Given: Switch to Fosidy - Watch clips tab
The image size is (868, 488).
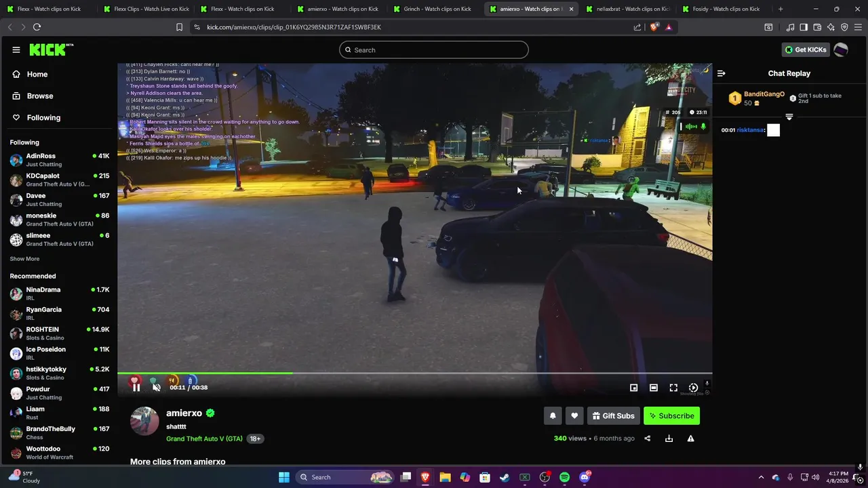Looking at the screenshot, I should click(x=724, y=9).
